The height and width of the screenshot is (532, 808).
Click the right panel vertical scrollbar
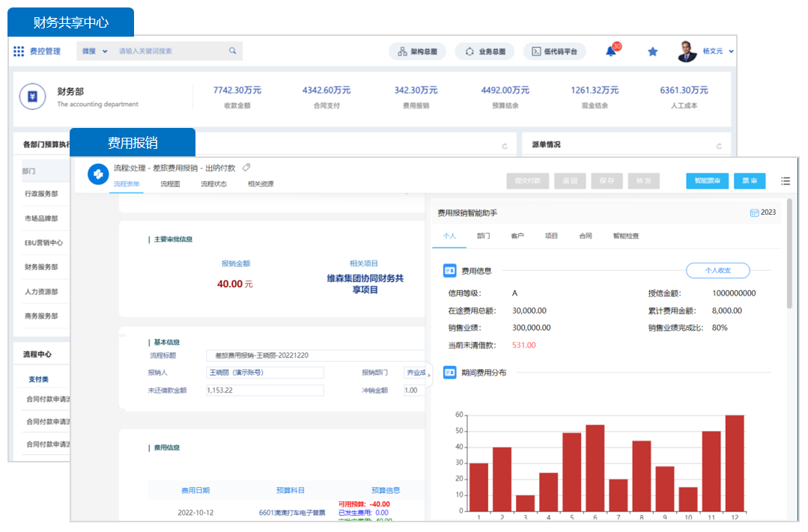(789, 254)
